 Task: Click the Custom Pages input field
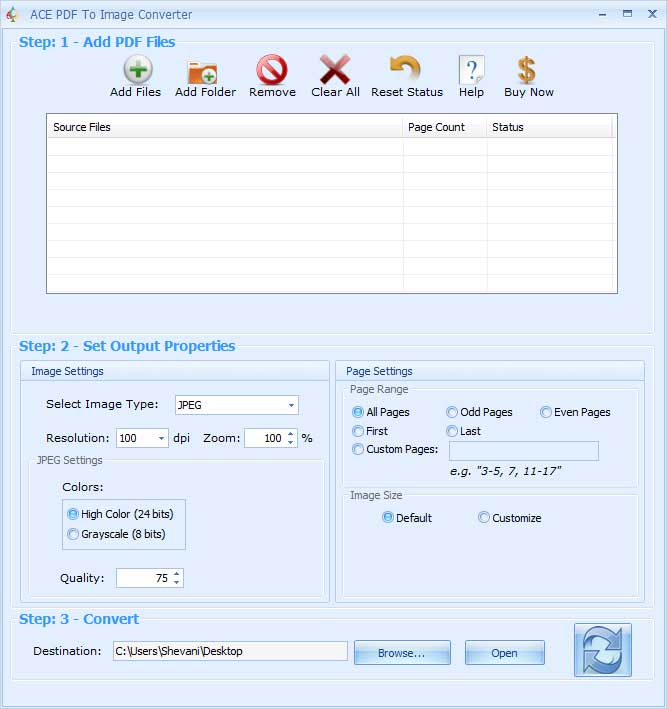point(524,451)
